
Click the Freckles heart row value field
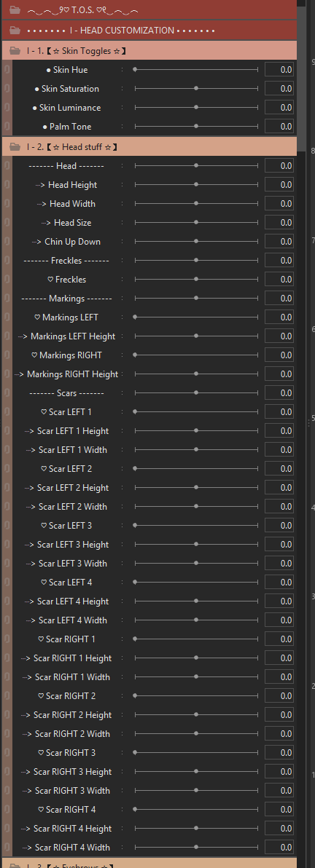coord(279,280)
